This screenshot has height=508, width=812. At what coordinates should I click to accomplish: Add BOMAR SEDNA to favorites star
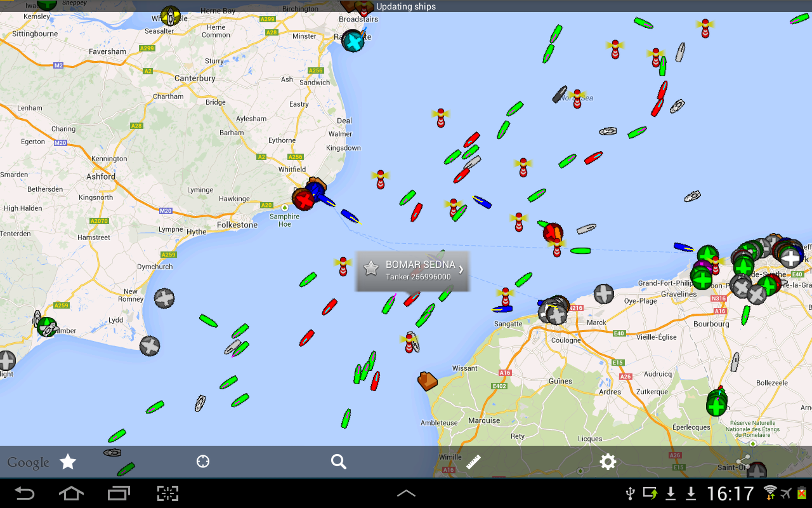[x=371, y=269]
